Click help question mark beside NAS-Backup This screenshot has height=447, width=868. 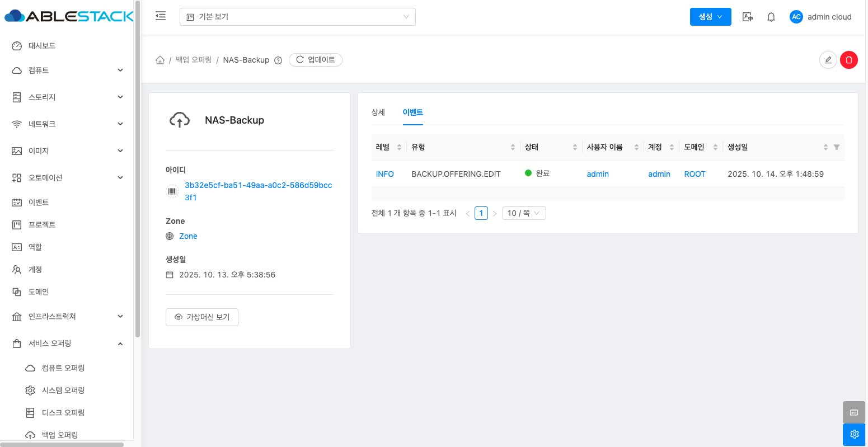point(278,60)
